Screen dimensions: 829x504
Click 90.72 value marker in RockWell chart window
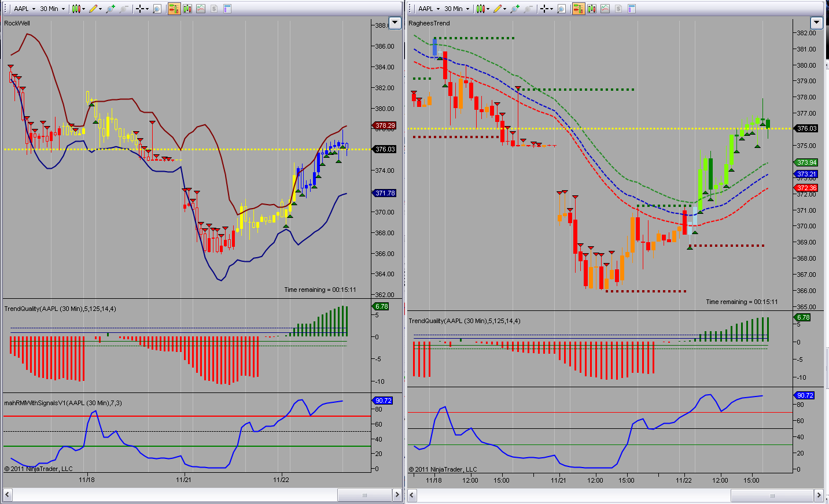(x=383, y=401)
